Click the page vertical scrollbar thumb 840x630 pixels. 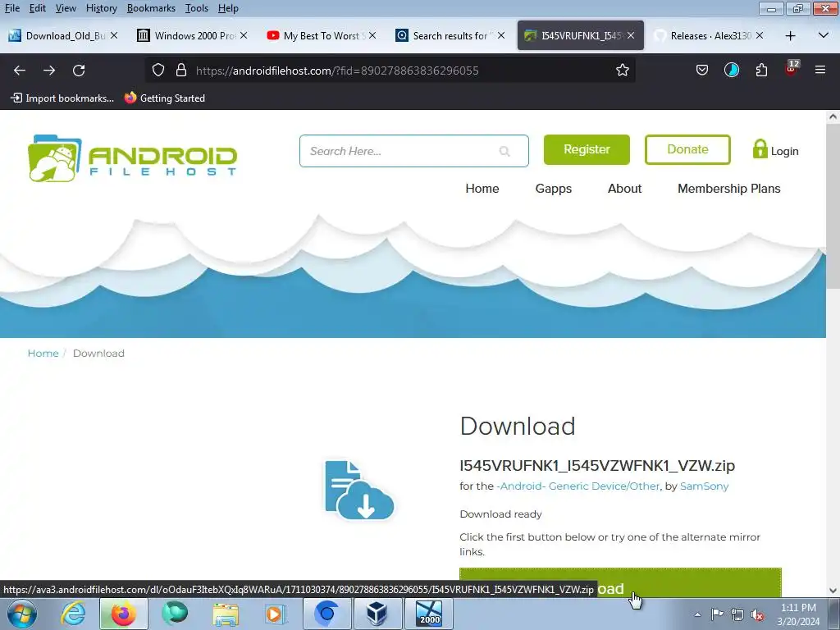[833, 206]
